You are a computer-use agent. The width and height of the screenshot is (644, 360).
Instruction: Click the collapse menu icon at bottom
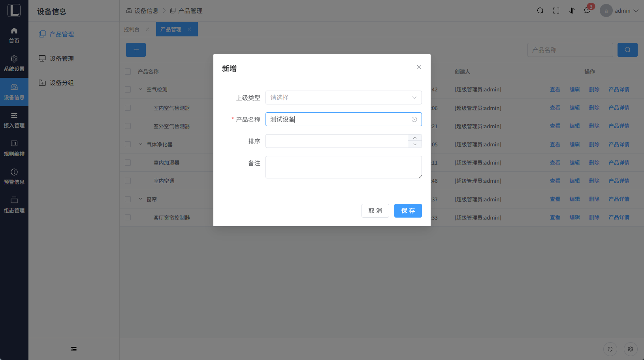click(x=74, y=349)
